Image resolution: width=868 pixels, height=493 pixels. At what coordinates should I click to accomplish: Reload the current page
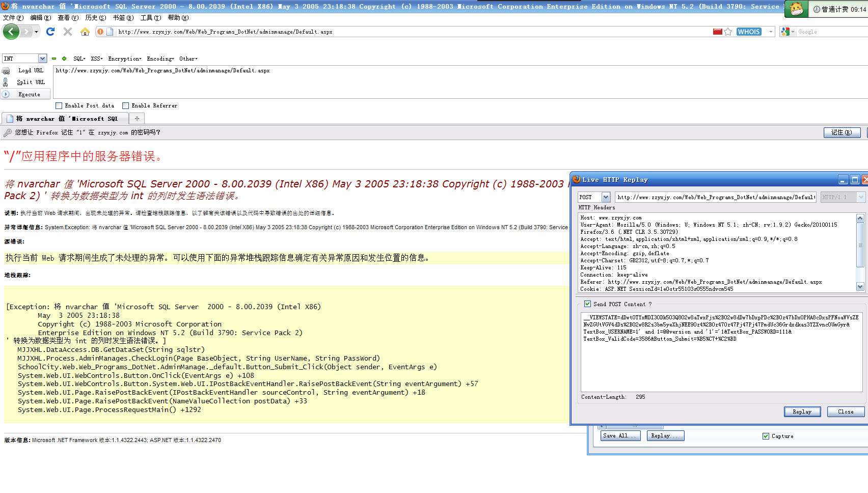click(50, 32)
